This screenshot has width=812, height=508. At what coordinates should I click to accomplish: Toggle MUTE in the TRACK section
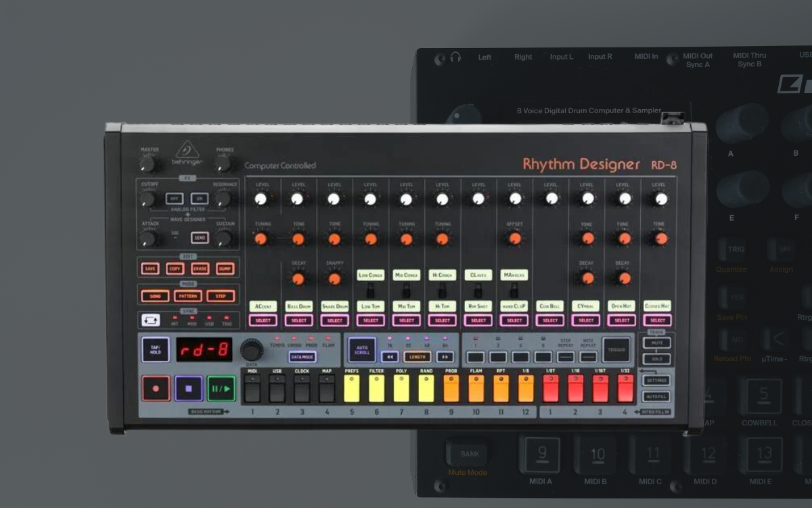(x=656, y=343)
